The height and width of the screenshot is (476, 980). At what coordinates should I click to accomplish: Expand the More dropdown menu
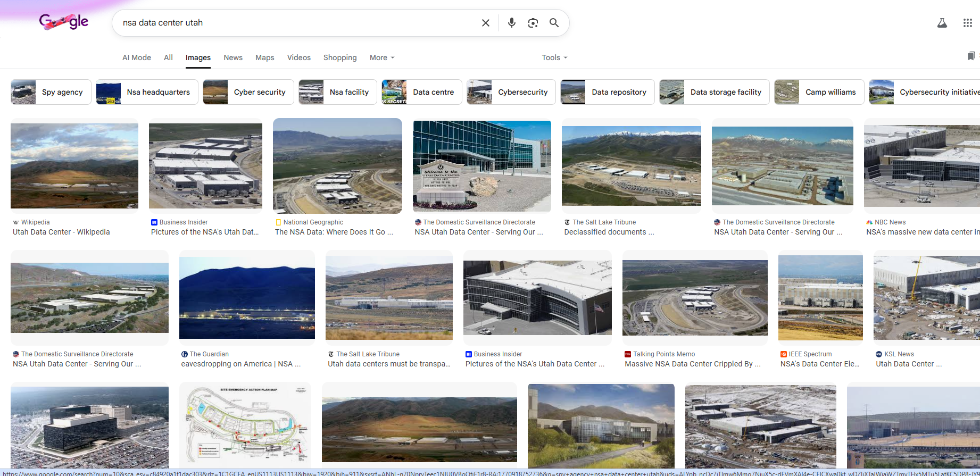(382, 57)
